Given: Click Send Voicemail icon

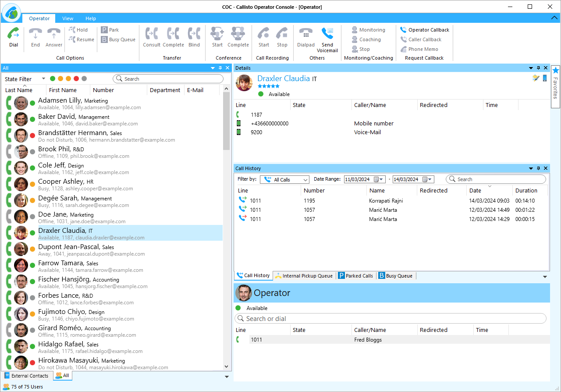Looking at the screenshot, I should point(327,33).
